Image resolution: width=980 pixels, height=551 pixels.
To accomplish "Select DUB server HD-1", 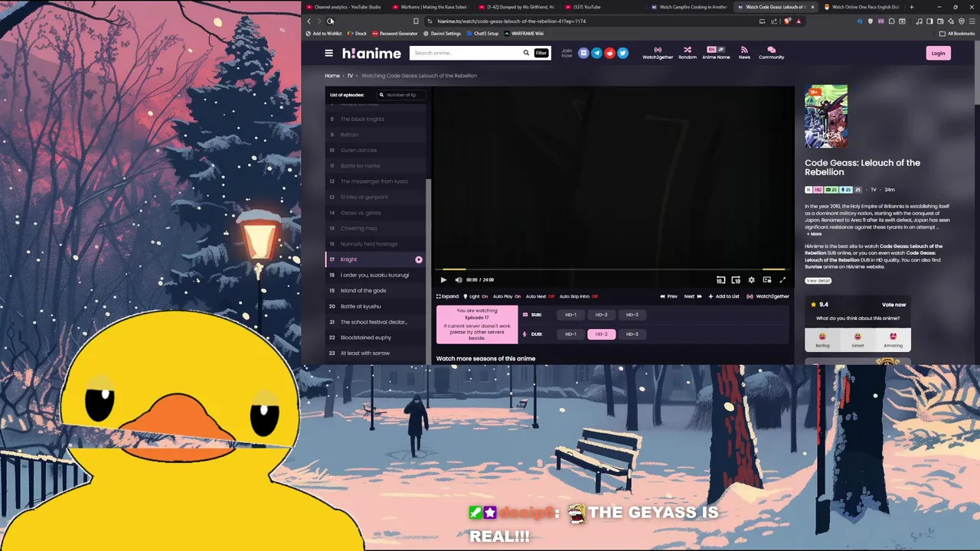I will tap(570, 334).
